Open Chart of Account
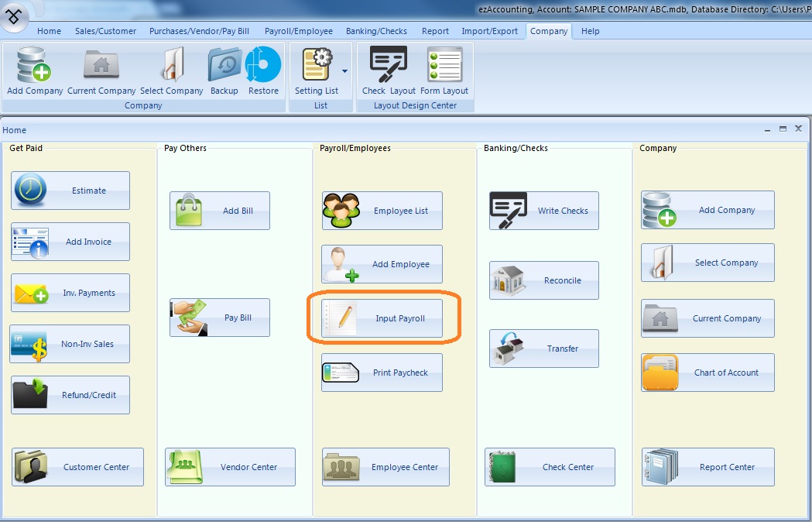 (x=708, y=373)
